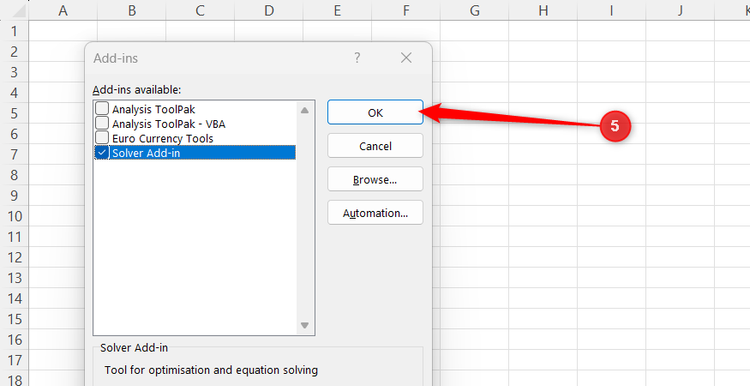
Task: Select row 2 header
Action: click(x=14, y=52)
